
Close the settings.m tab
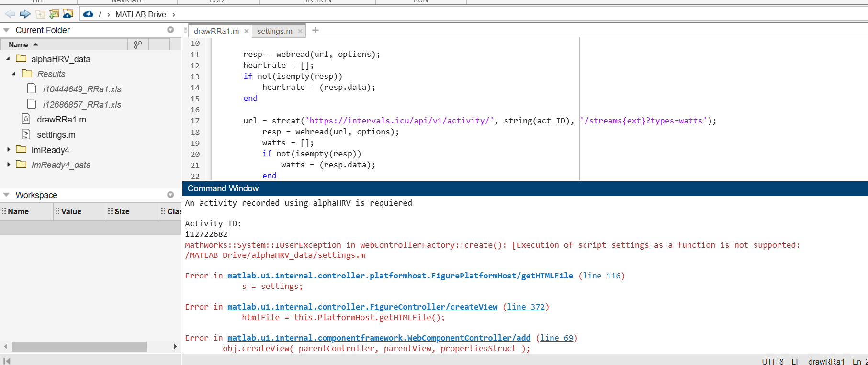pos(300,31)
